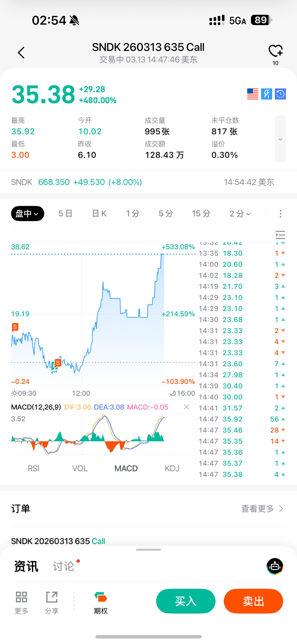Screen dimensions: 297x644
Task: Tap the Options (期权) icon
Action: (x=101, y=602)
